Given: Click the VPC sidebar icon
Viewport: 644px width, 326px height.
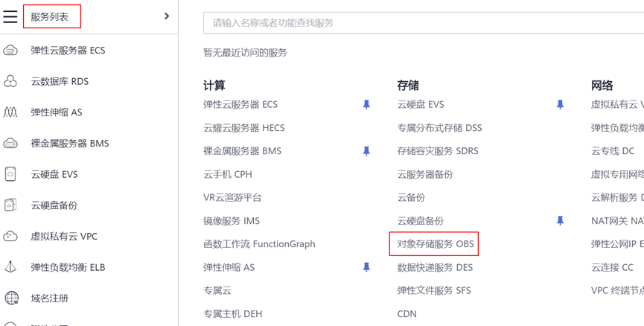Looking at the screenshot, I should pyautogui.click(x=10, y=237).
